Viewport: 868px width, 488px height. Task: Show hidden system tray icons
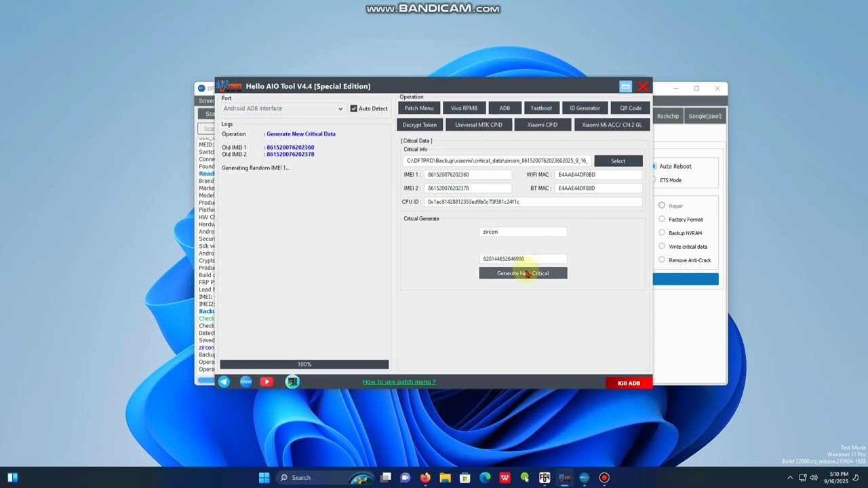click(x=790, y=477)
